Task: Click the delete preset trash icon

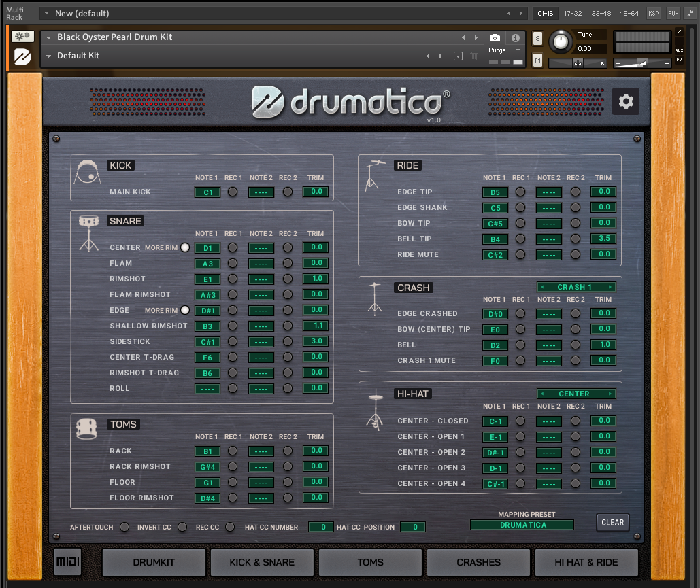Action: pos(473,56)
